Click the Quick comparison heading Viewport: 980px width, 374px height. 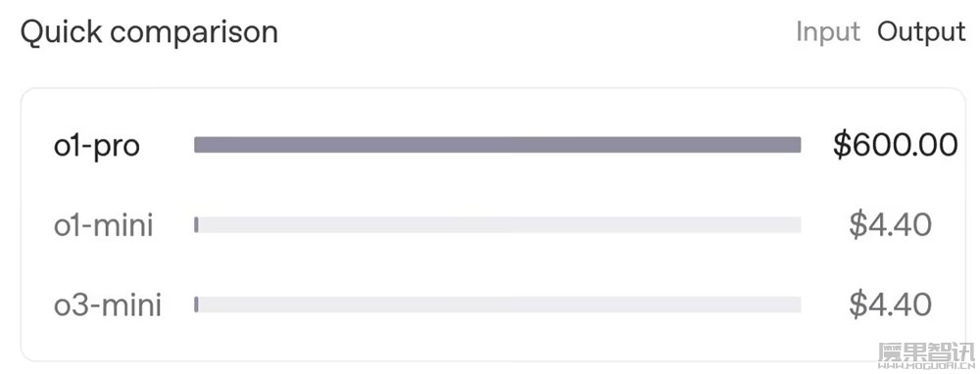(149, 32)
